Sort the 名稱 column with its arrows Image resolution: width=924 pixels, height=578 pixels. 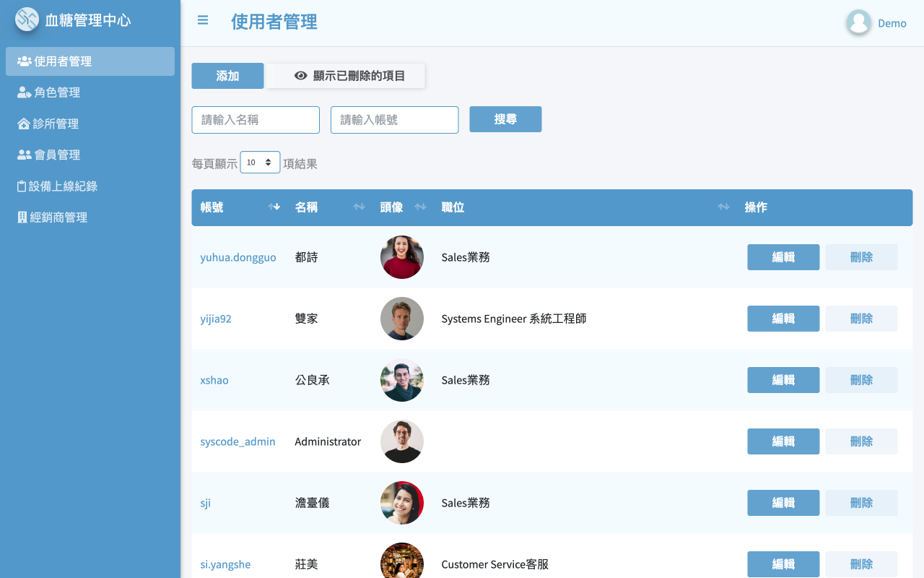tap(359, 207)
